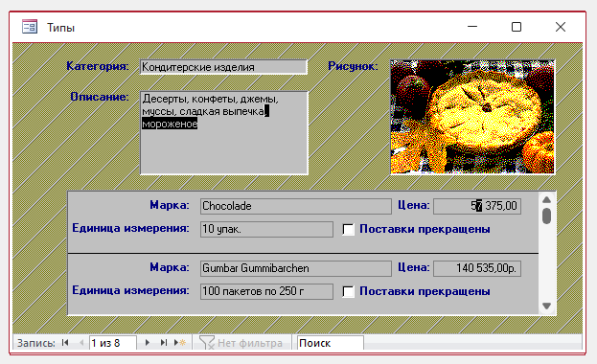597x364 pixels.
Task: Click the 'Марка' field containing Chocolade
Action: pos(296,206)
